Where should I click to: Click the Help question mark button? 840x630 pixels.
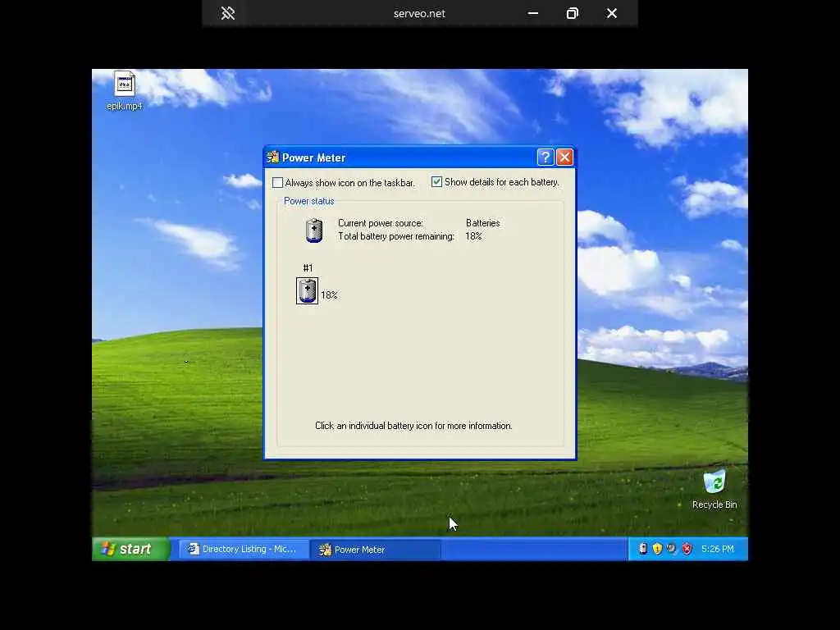click(545, 157)
